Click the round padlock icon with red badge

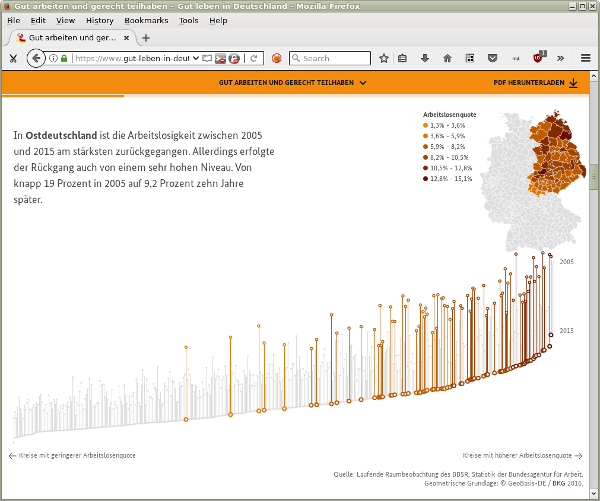click(x=234, y=59)
